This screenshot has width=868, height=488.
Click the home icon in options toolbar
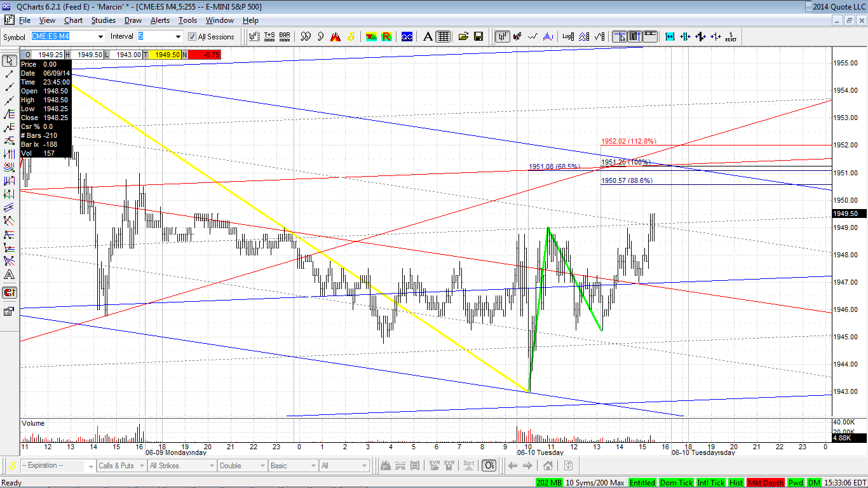pyautogui.click(x=548, y=466)
